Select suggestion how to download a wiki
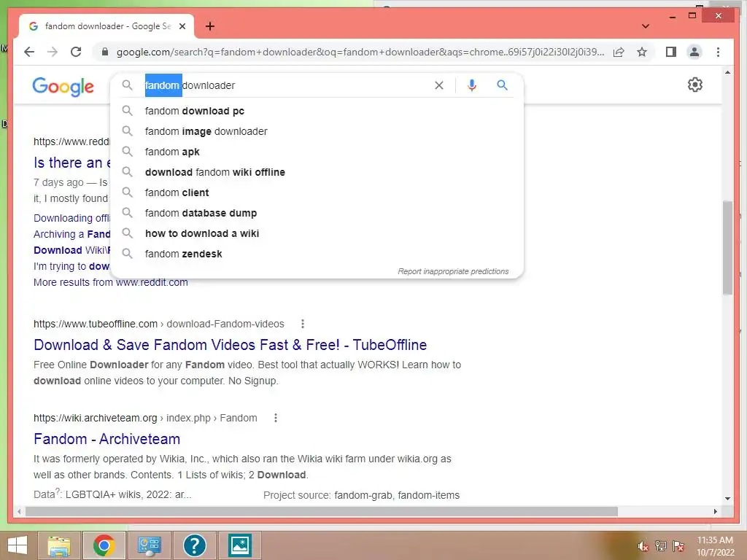 coord(317,234)
